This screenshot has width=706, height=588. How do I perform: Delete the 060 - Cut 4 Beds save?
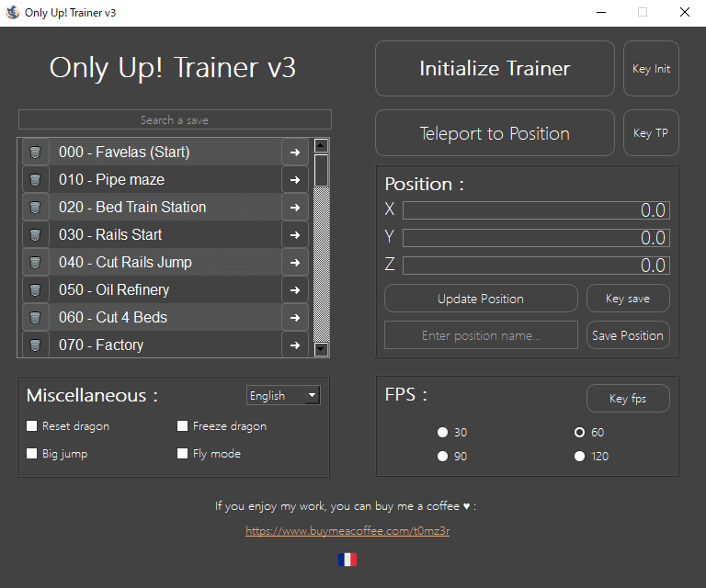pyautogui.click(x=35, y=317)
